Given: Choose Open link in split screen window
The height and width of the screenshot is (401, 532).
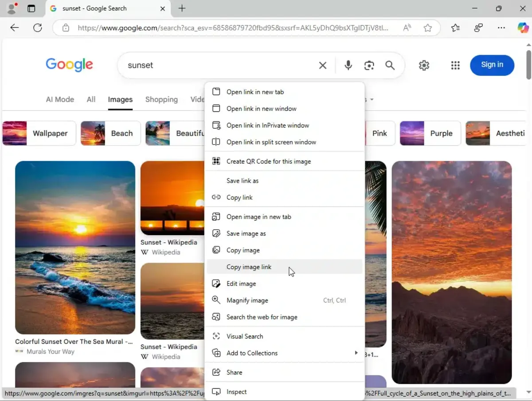Looking at the screenshot, I should coord(285,142).
